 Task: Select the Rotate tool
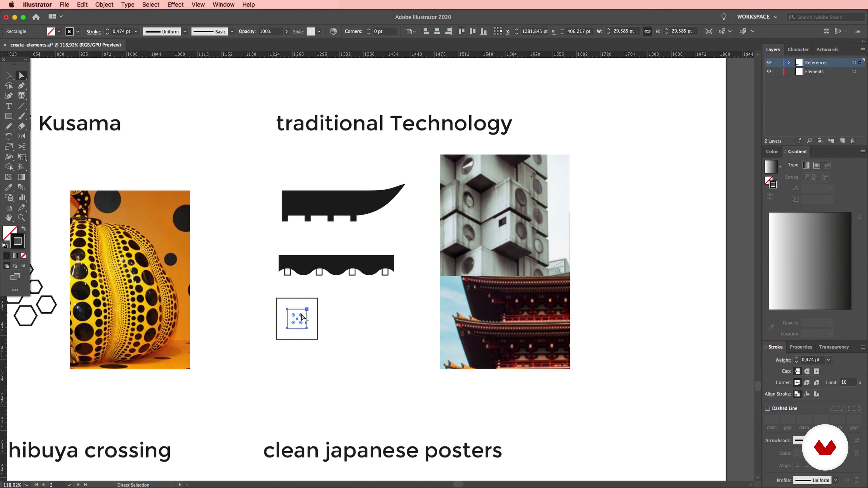coord(9,136)
